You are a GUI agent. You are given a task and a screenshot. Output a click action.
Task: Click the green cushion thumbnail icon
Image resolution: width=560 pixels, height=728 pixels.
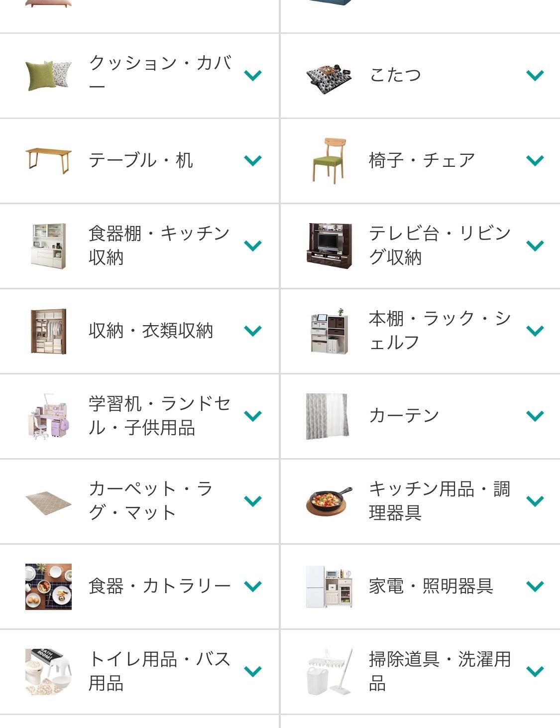[x=48, y=76]
